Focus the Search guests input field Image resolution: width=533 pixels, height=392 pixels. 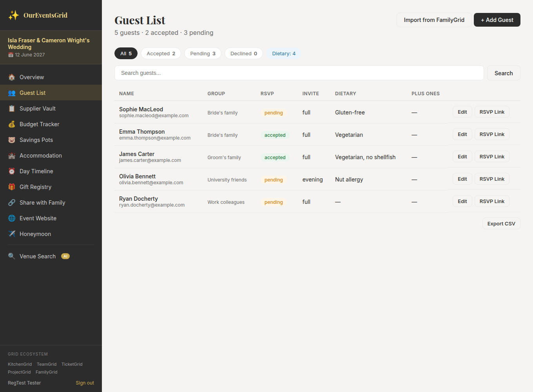coord(299,73)
